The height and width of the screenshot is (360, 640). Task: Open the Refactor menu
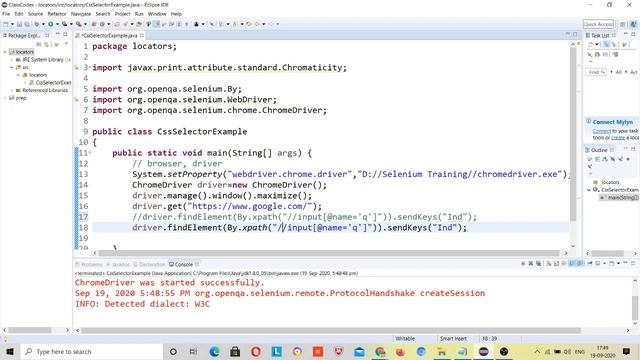pyautogui.click(x=57, y=14)
